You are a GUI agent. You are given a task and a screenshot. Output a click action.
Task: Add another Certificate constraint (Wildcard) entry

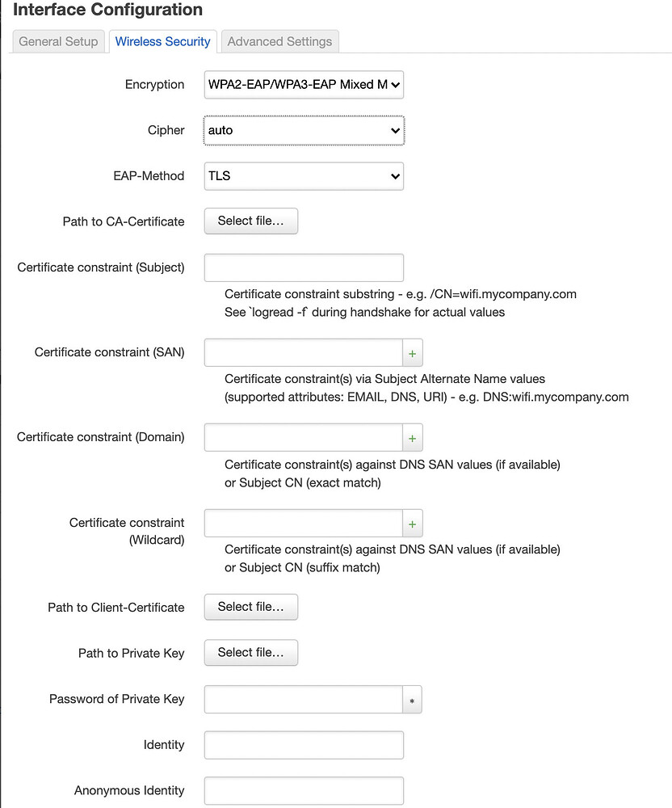click(x=412, y=523)
